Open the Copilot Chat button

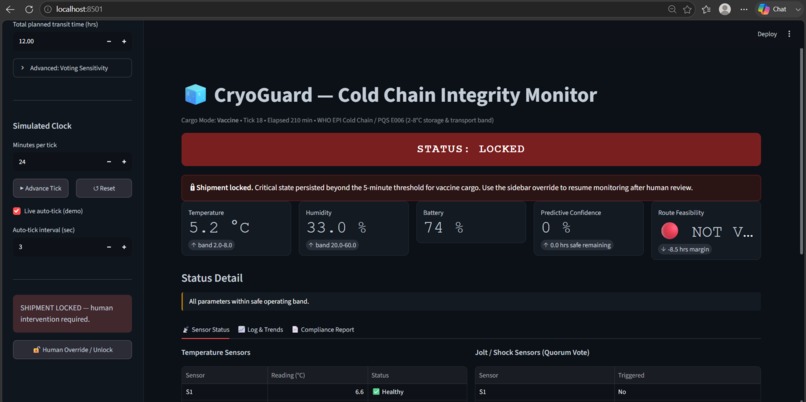(x=773, y=9)
